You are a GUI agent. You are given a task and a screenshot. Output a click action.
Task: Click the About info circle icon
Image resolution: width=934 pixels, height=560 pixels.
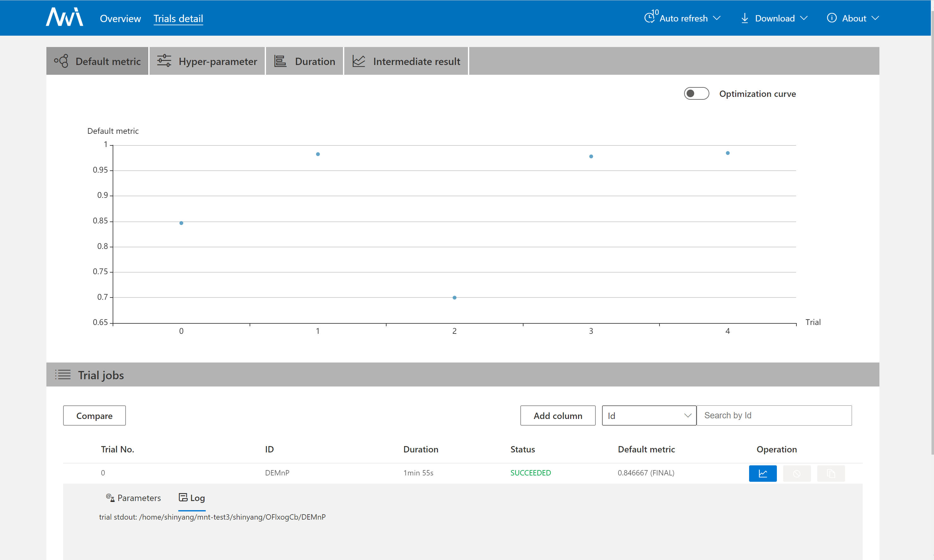click(x=831, y=18)
